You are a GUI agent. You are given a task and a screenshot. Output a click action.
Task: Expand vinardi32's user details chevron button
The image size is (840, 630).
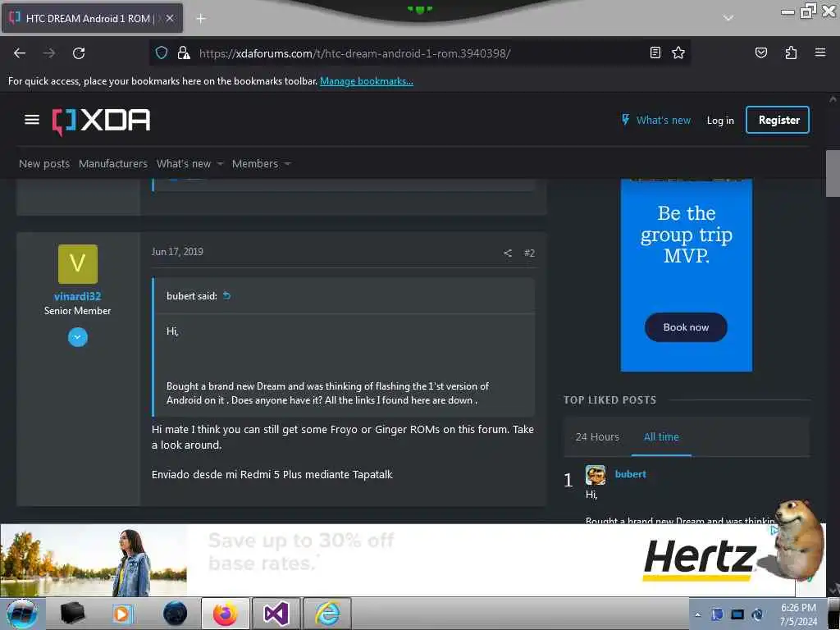[x=78, y=337]
